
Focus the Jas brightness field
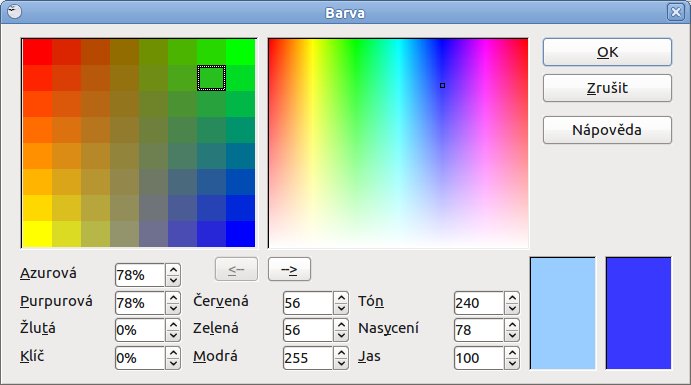(x=479, y=358)
